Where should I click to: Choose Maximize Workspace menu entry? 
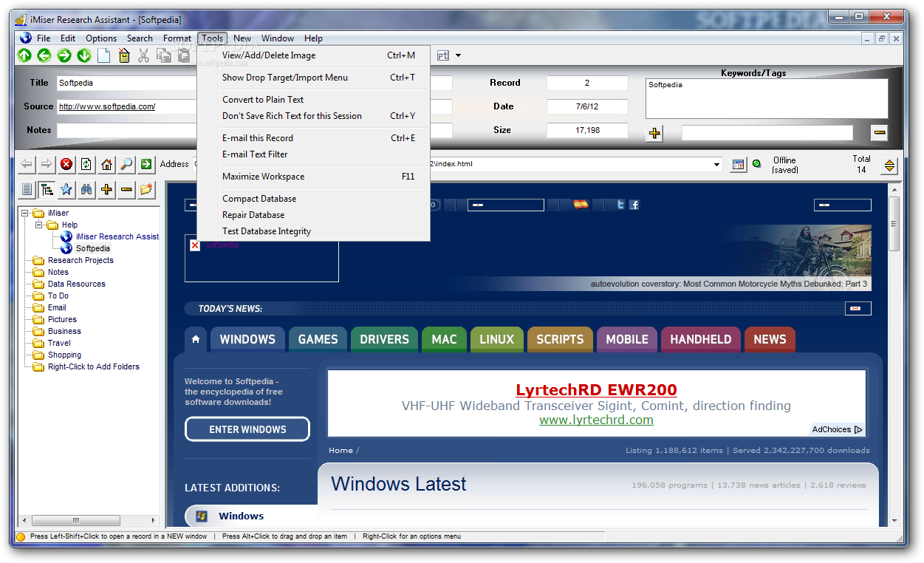click(313, 177)
